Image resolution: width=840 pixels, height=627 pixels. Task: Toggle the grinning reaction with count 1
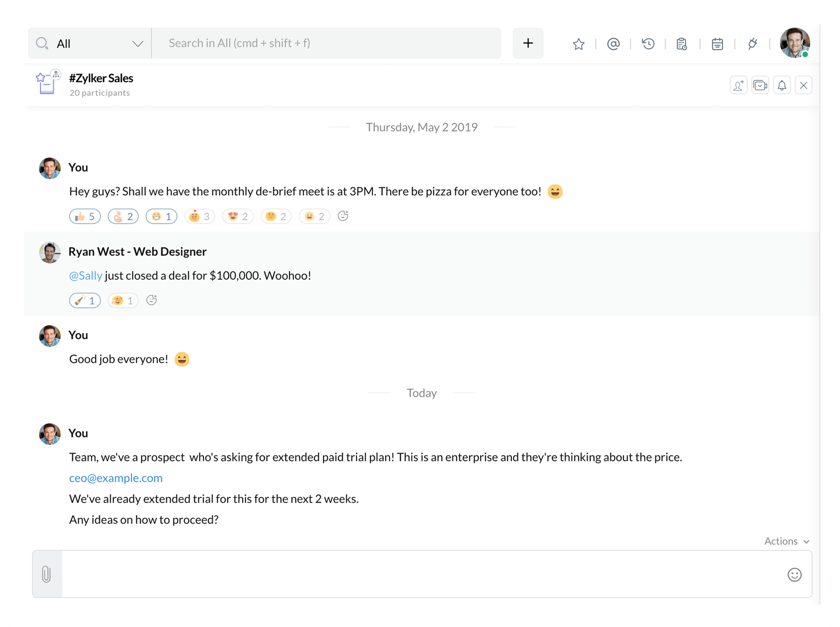pos(161,216)
